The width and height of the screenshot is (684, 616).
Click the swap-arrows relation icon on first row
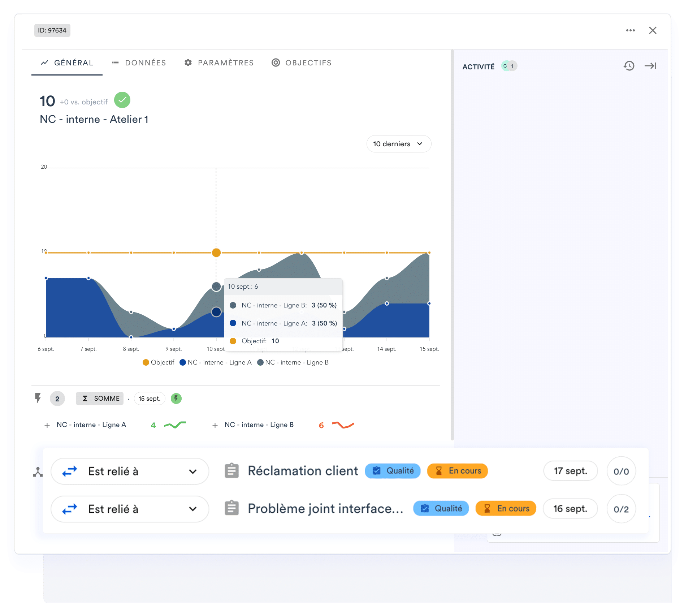point(70,471)
